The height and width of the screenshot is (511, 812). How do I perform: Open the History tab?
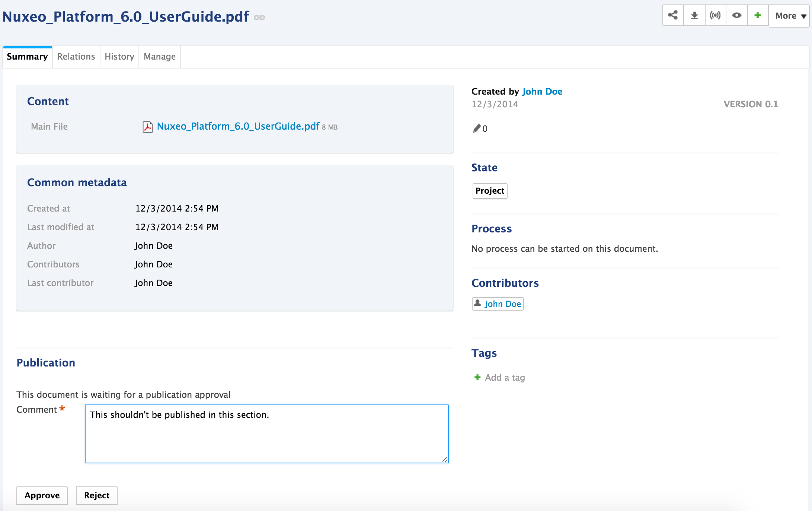[119, 57]
